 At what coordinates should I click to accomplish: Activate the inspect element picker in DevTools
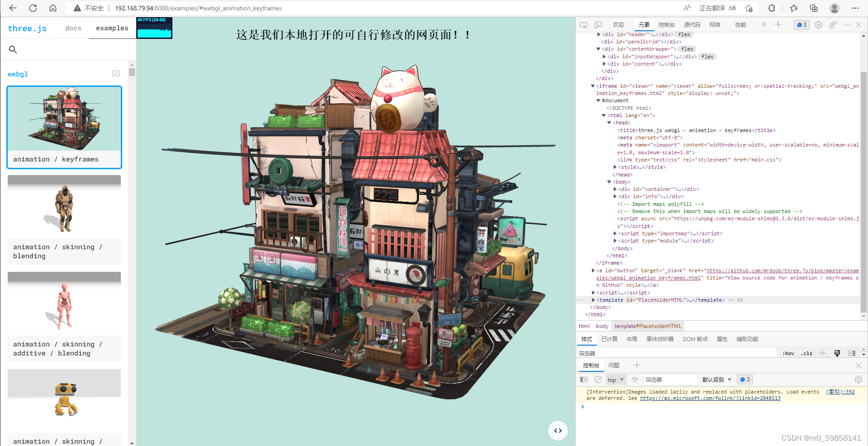coord(583,25)
